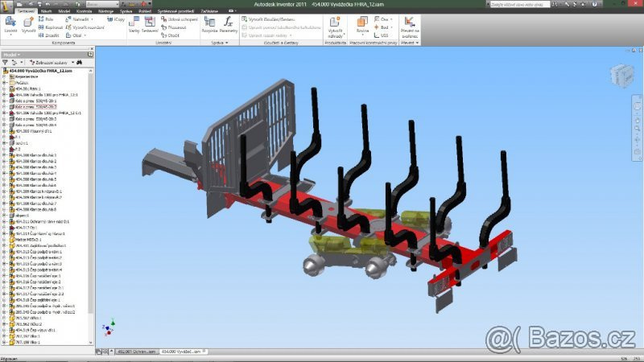Switch to the 454.001 Ochran document tab
This screenshot has height=362, width=644.
pos(136,352)
